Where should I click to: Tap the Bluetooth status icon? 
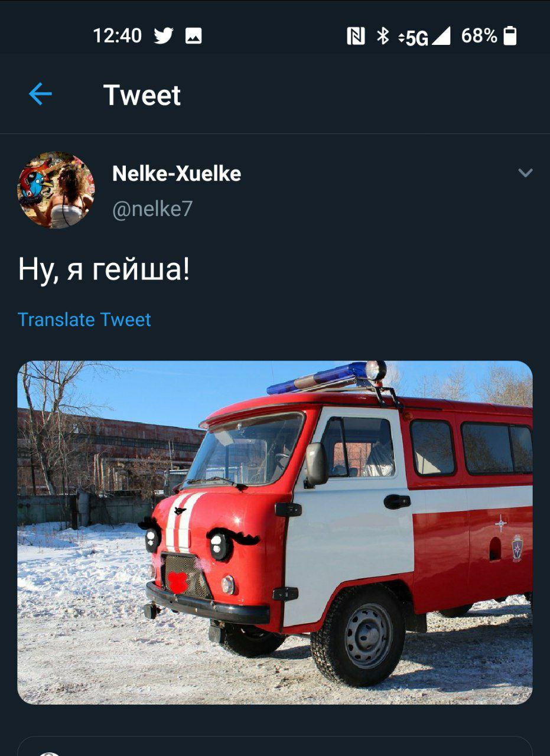click(383, 36)
